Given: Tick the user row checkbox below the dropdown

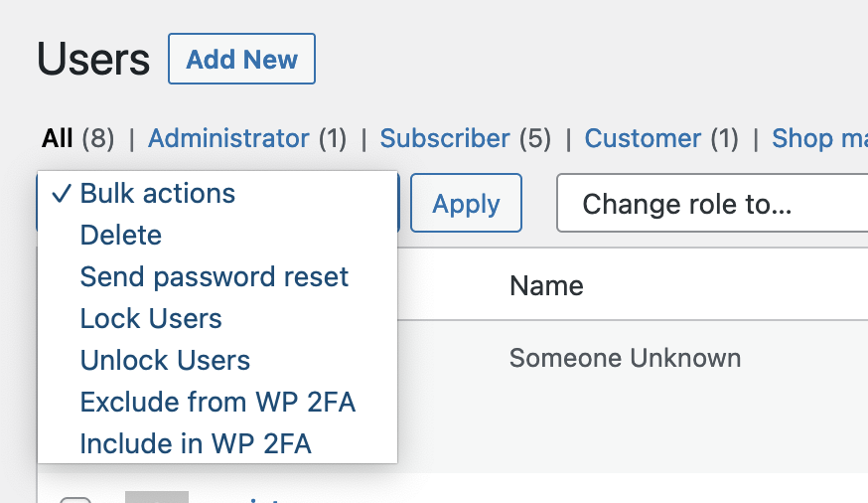Looking at the screenshot, I should coord(75,500).
